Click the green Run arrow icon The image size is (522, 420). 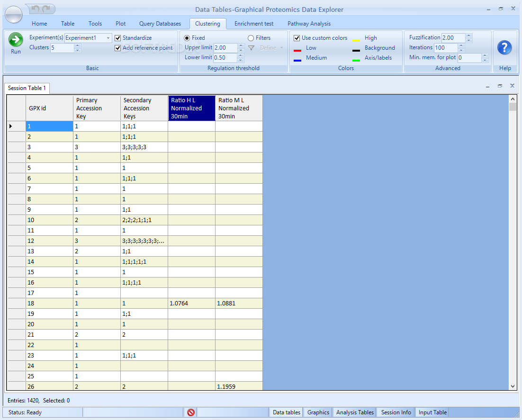[15, 40]
